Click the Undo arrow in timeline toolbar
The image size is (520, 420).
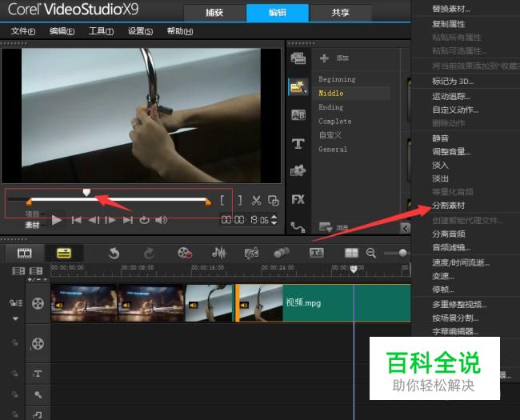(x=114, y=254)
